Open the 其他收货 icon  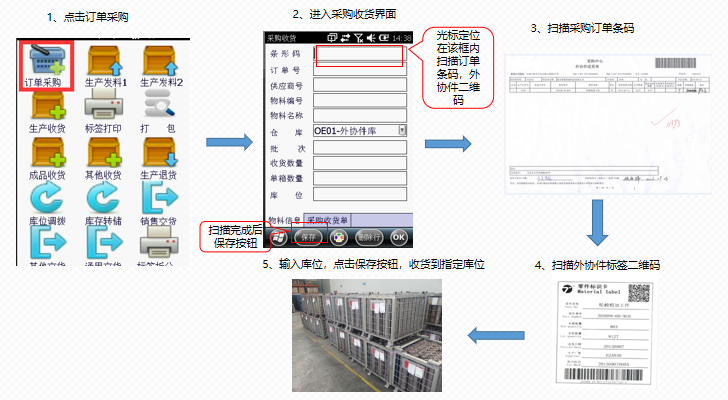click(104, 153)
